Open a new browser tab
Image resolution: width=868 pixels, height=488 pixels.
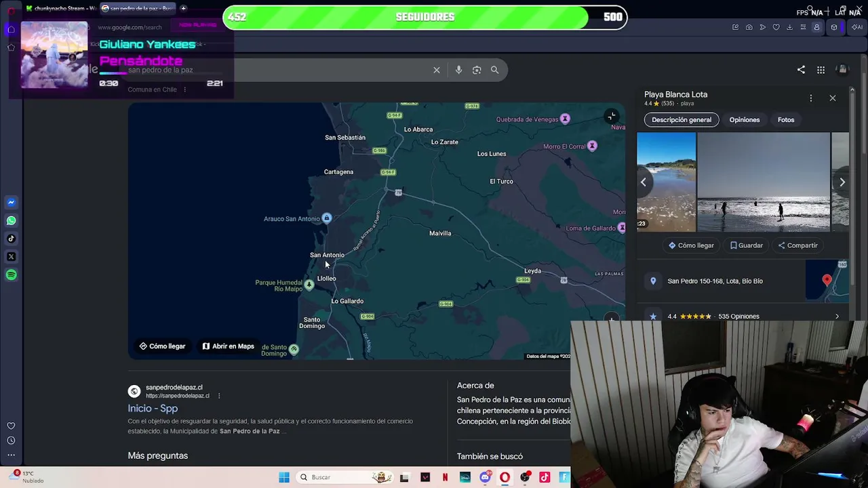tap(183, 8)
